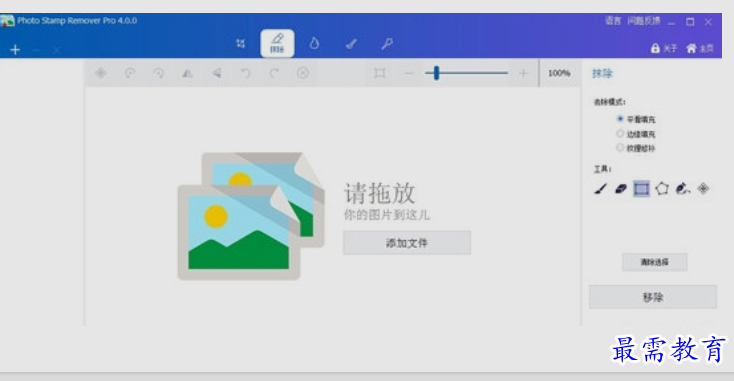Click the minus icon beside the plus icon
The image size is (734, 381).
[x=37, y=50]
